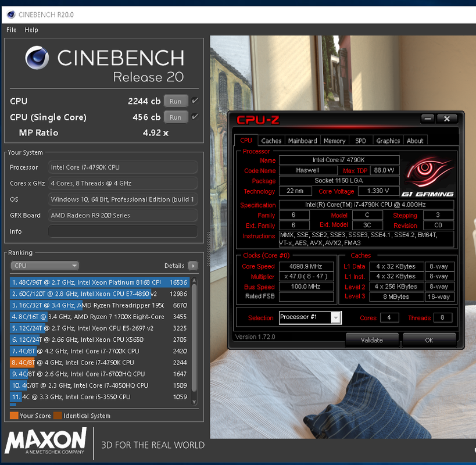The image size is (476, 465).
Task: Click the Package value Socket 1150 LGA
Action: coord(339,181)
